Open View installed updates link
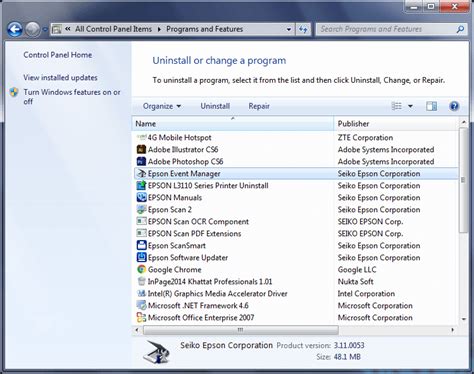 click(x=60, y=78)
